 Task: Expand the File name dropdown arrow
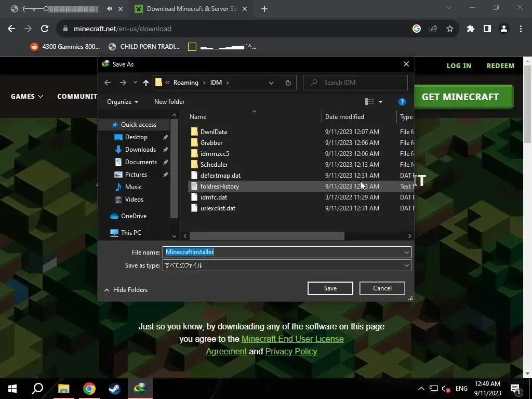click(406, 252)
